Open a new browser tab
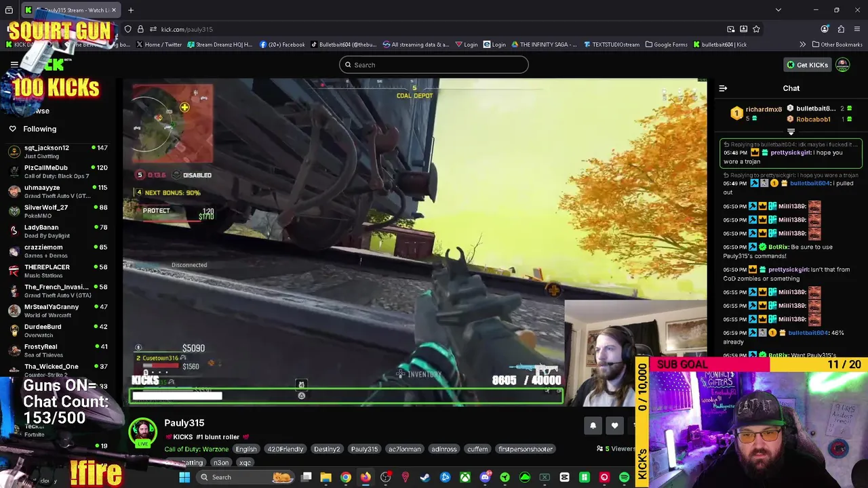868x488 pixels. (131, 10)
